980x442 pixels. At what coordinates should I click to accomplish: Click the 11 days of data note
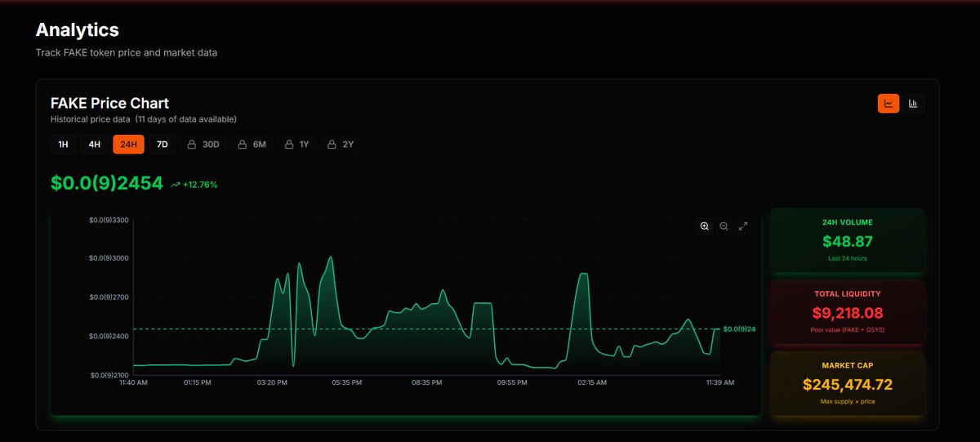click(186, 119)
